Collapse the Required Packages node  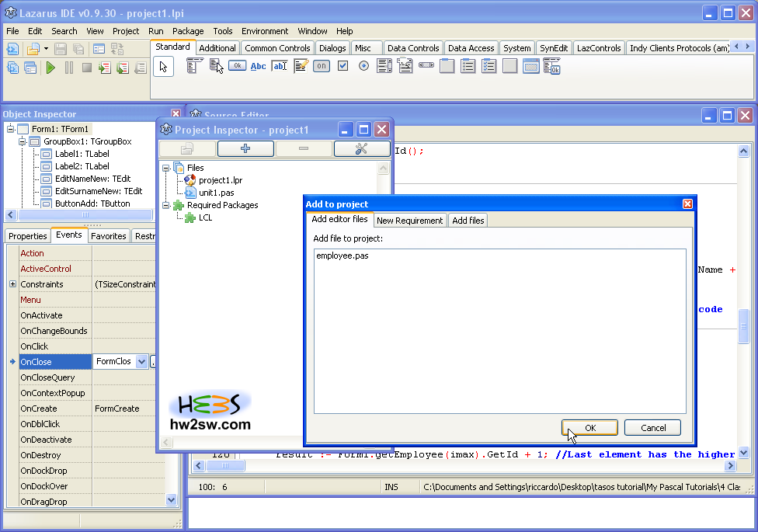[x=166, y=205]
